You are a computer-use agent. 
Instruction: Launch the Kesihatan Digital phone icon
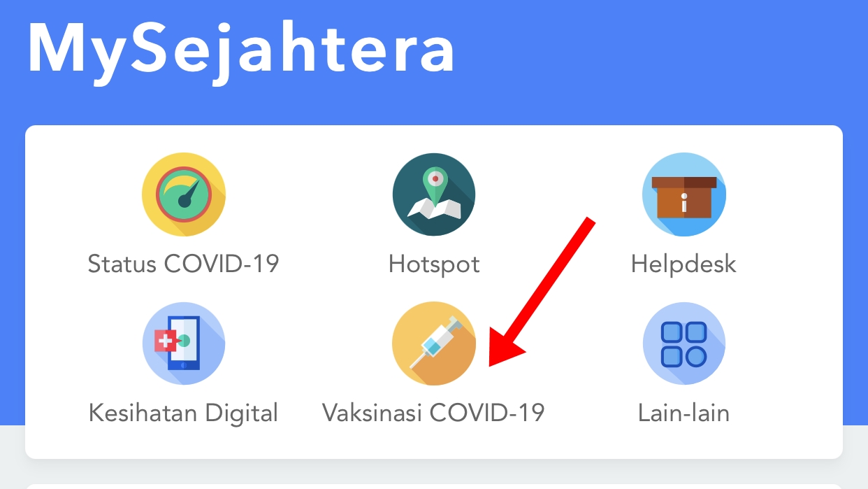[x=184, y=343]
